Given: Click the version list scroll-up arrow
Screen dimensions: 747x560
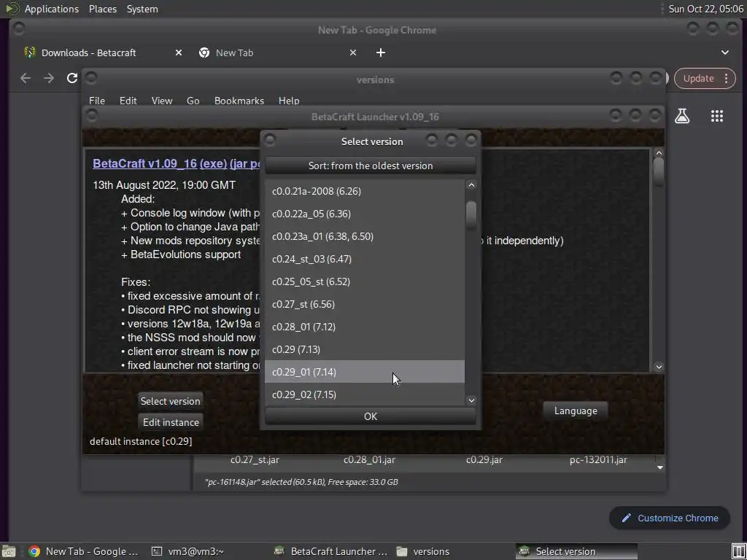Looking at the screenshot, I should click(471, 184).
